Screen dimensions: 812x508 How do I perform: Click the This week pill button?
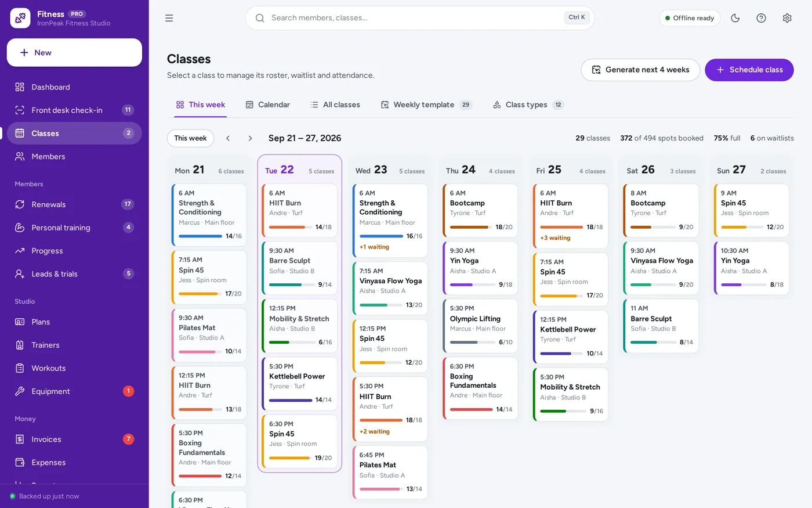(x=190, y=138)
